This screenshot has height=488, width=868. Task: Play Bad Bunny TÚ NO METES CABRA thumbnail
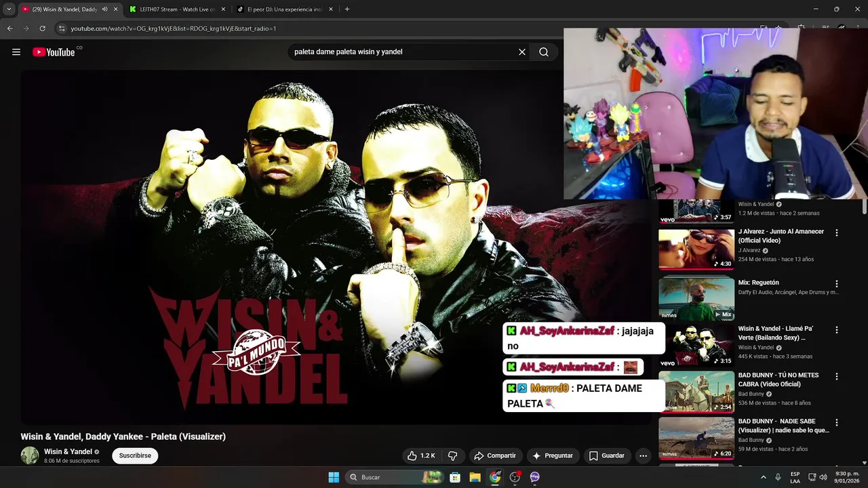coord(696,392)
